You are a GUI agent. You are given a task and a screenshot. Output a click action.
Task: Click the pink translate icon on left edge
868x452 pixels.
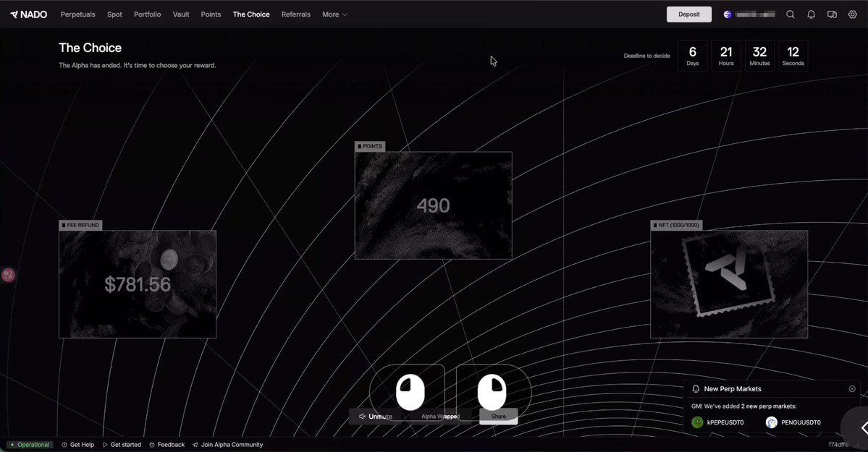pyautogui.click(x=8, y=275)
